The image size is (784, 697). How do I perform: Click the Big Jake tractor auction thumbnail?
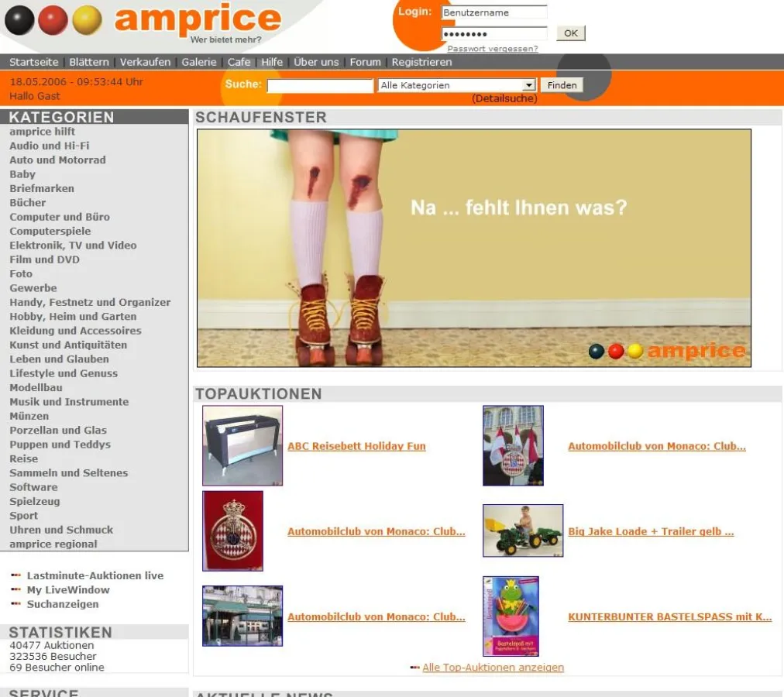click(522, 530)
